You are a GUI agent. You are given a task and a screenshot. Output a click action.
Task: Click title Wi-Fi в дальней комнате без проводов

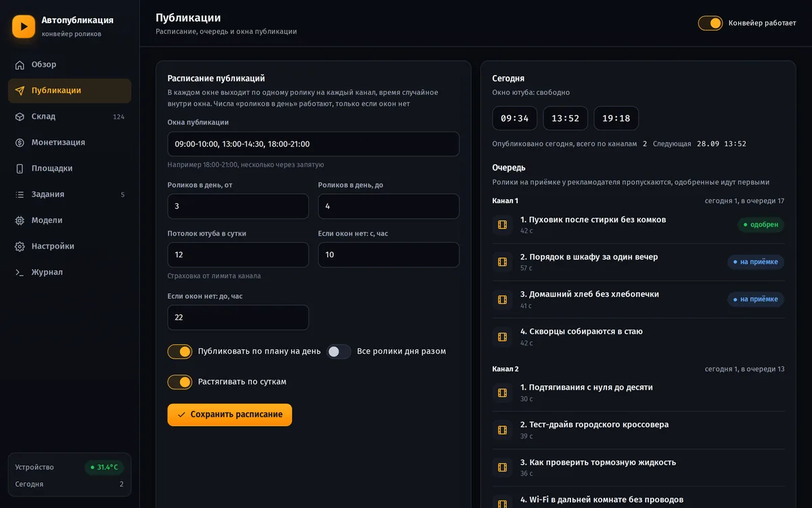tap(602, 499)
